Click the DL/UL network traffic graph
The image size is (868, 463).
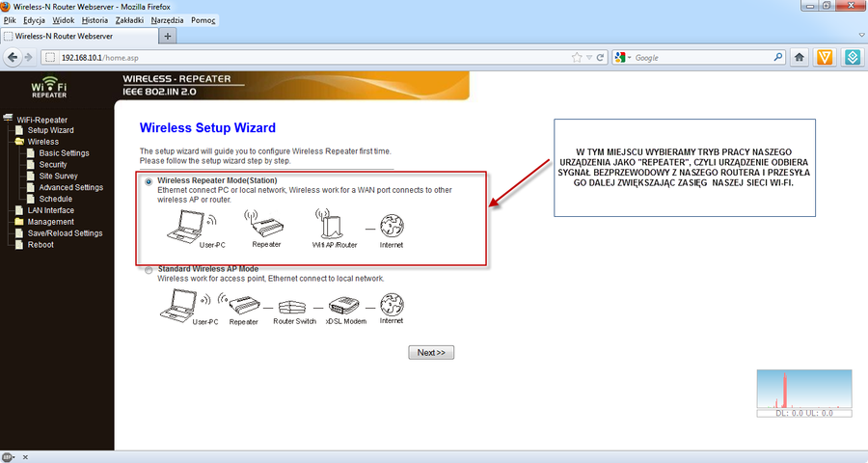tap(804, 393)
